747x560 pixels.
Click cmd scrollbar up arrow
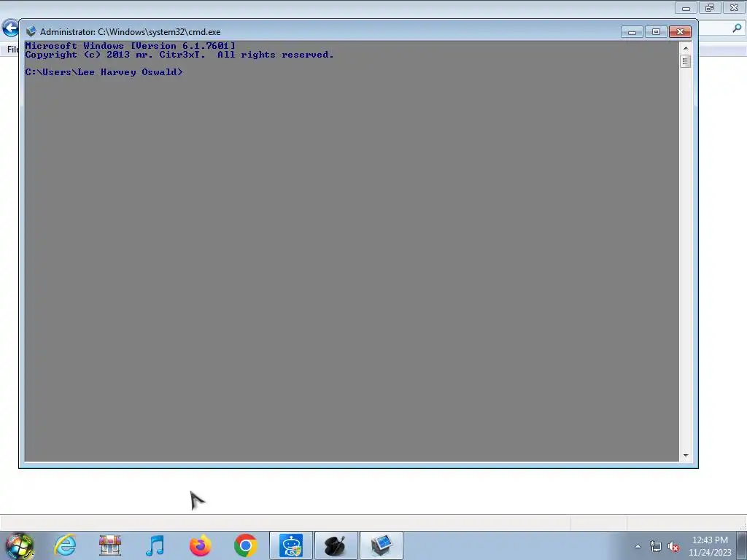[x=686, y=48]
